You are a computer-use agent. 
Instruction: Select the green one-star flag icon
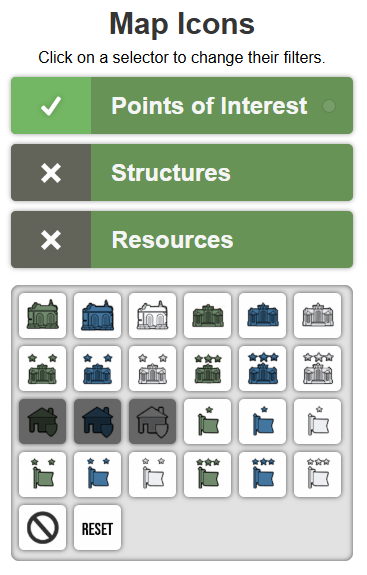208,422
